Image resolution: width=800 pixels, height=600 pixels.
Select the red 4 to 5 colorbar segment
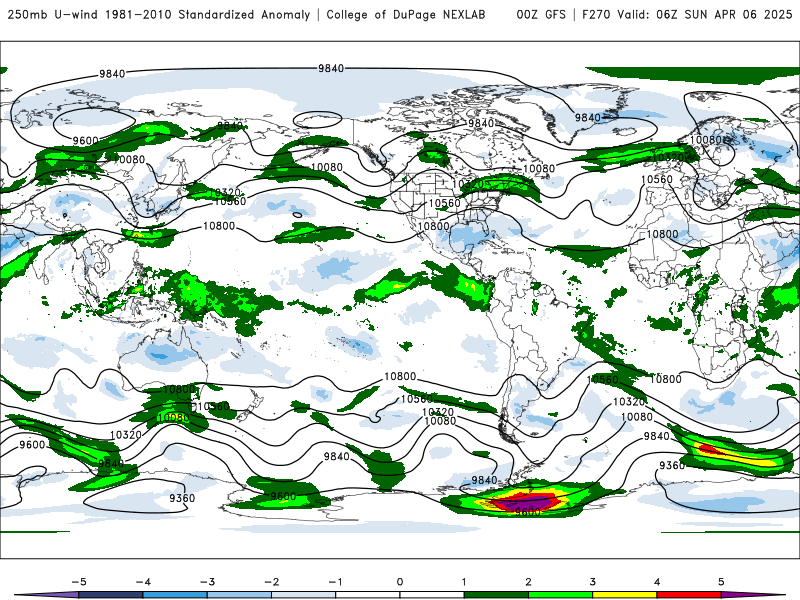click(689, 595)
